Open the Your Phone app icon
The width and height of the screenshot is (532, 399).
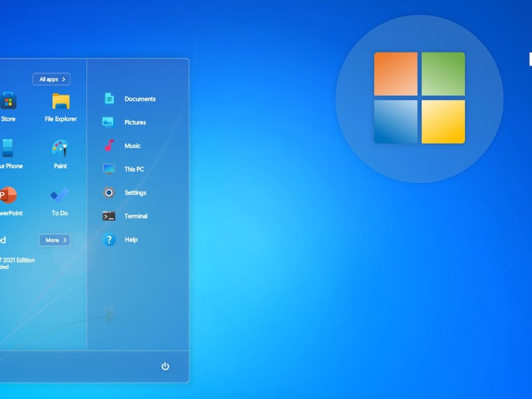coord(7,148)
